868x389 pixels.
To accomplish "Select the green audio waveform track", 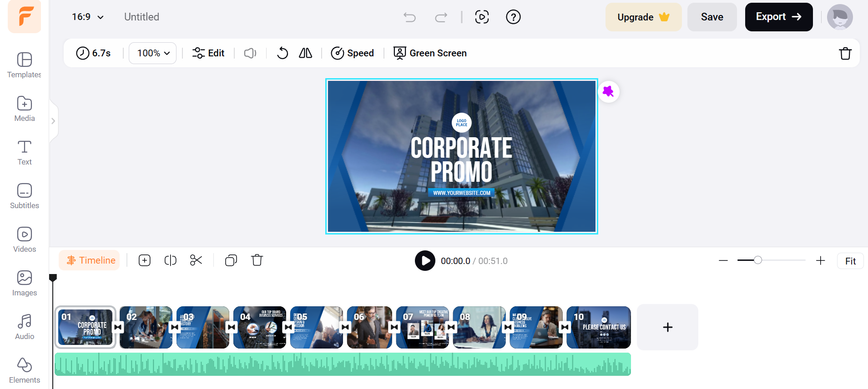I will pos(343,364).
